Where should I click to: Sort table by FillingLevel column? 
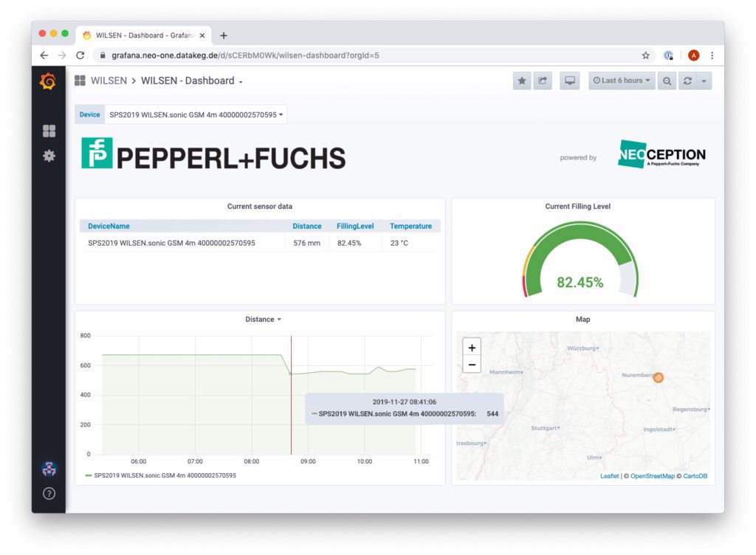tap(355, 226)
